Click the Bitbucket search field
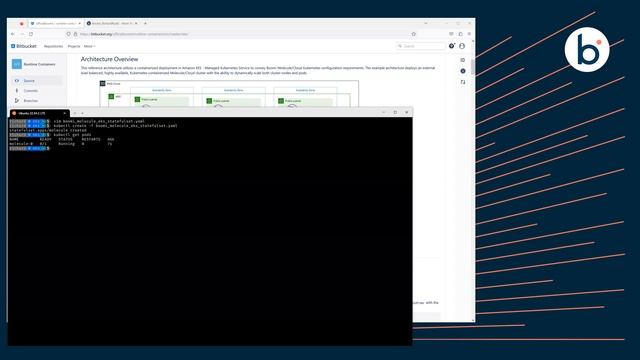The height and width of the screenshot is (360, 640). 421,46
